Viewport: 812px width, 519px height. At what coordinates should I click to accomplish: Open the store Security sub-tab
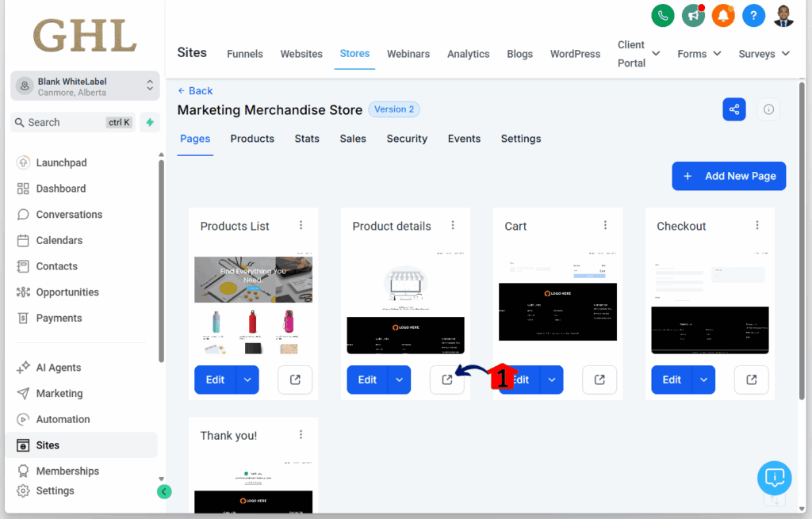point(407,139)
